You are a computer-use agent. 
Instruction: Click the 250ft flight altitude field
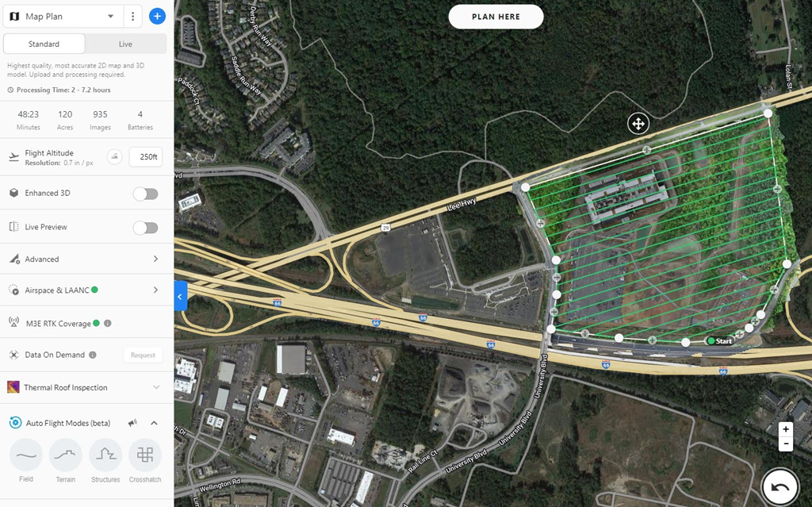146,156
